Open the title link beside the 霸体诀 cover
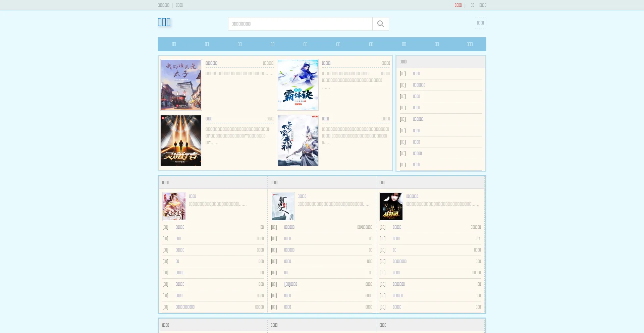Viewport: 644px width, 333px height. [326, 63]
